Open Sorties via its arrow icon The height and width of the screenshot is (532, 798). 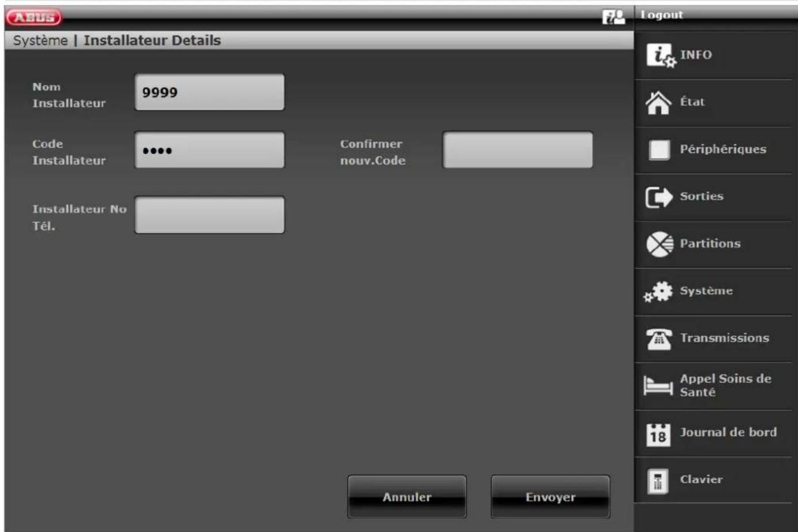tap(659, 197)
